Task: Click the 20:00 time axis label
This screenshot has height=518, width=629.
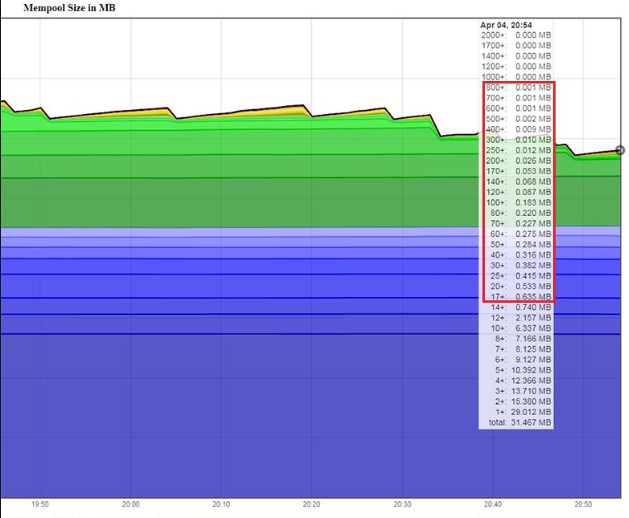Action: click(131, 505)
